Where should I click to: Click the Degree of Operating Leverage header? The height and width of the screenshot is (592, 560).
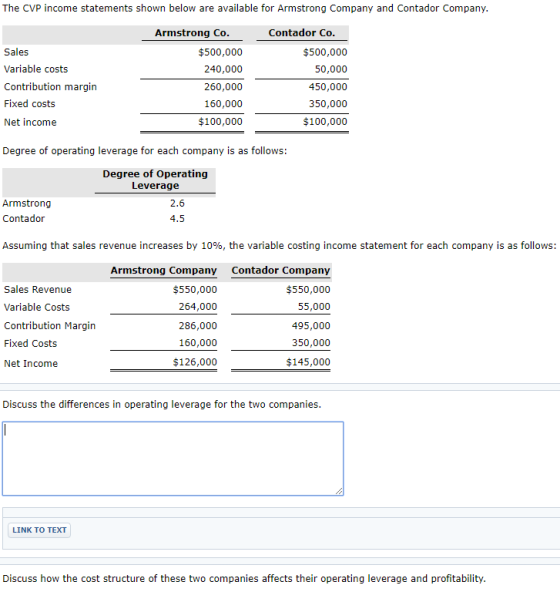(155, 180)
